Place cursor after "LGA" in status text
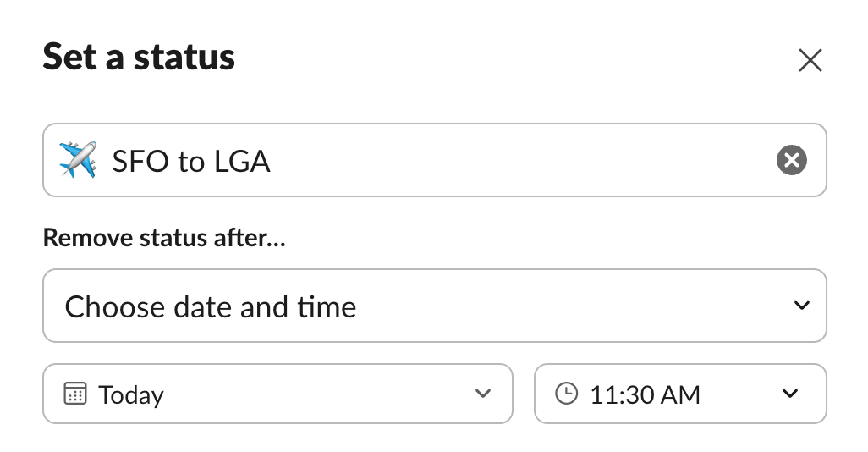Screen dimensions: 868x452 point(272,161)
